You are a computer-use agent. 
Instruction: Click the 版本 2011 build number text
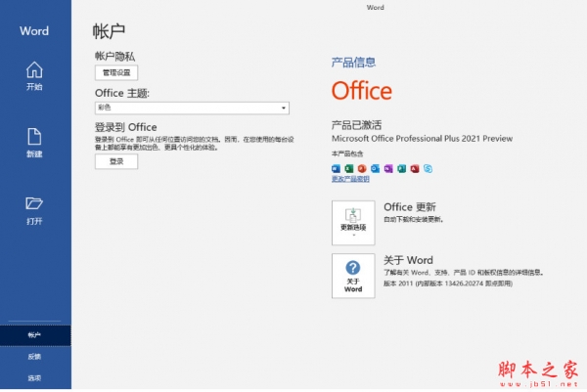pyautogui.click(x=448, y=283)
